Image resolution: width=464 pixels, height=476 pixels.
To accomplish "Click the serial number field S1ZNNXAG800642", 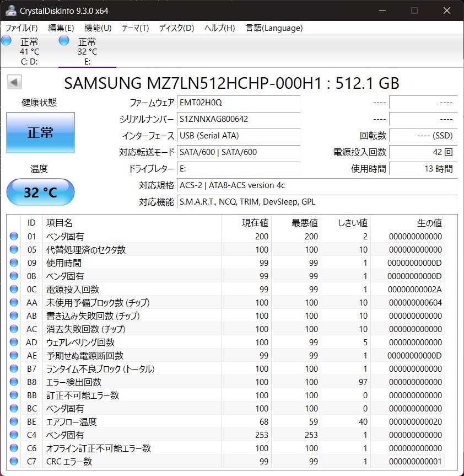I will [239, 119].
